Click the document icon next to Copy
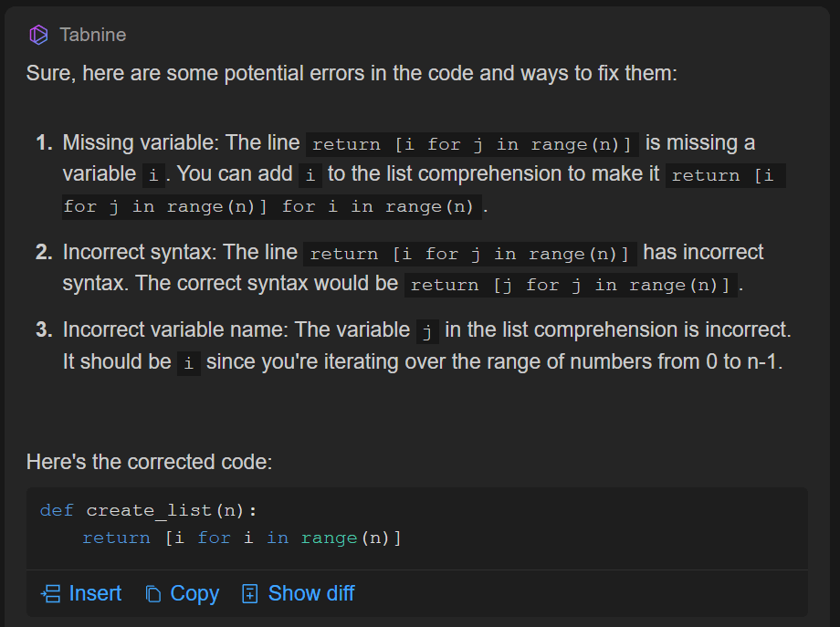Screen dimensions: 840x627 point(152,593)
